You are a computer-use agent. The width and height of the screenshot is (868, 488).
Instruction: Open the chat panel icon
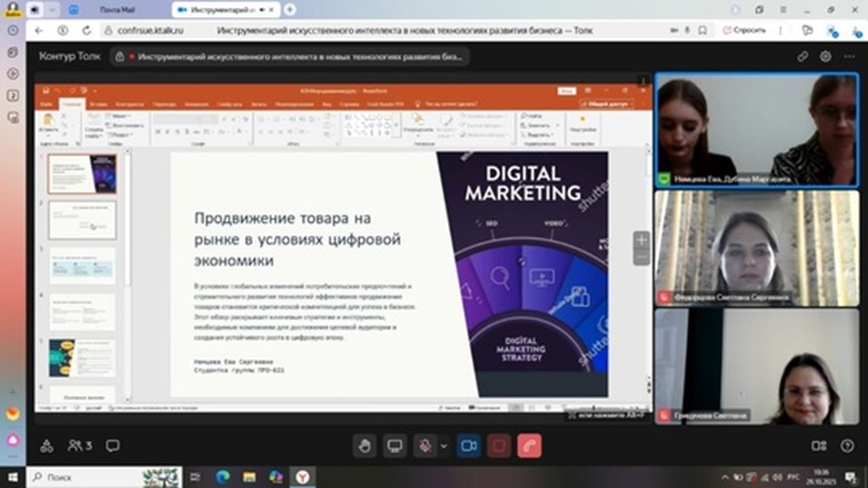113,446
